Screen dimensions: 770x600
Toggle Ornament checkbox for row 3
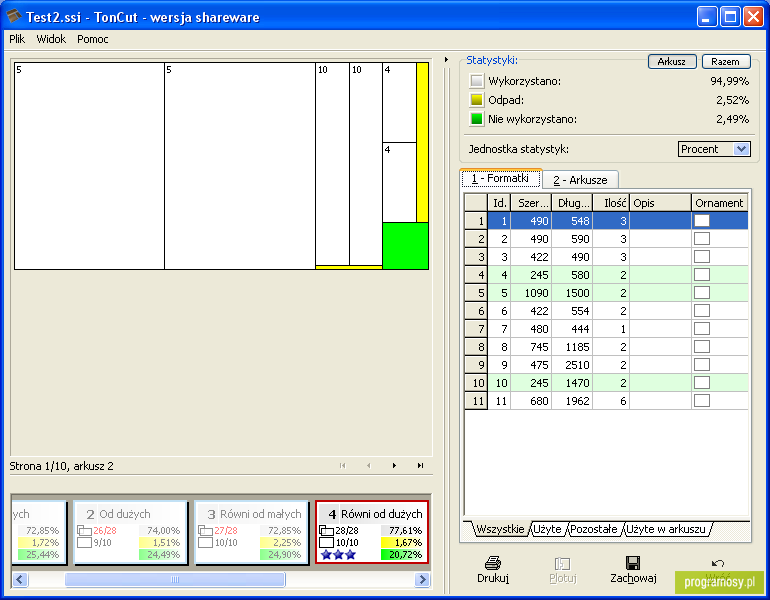(x=702, y=257)
